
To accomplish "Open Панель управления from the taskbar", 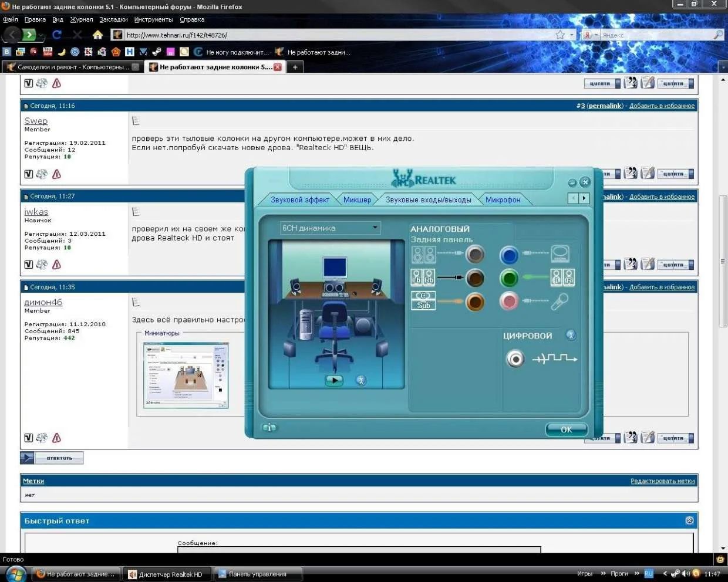I will coord(257,574).
